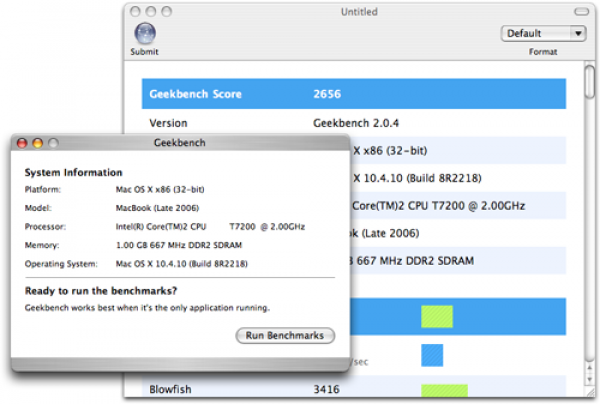
Task: Click the disabled zoom button of Geekbench window
Action: (x=53, y=143)
